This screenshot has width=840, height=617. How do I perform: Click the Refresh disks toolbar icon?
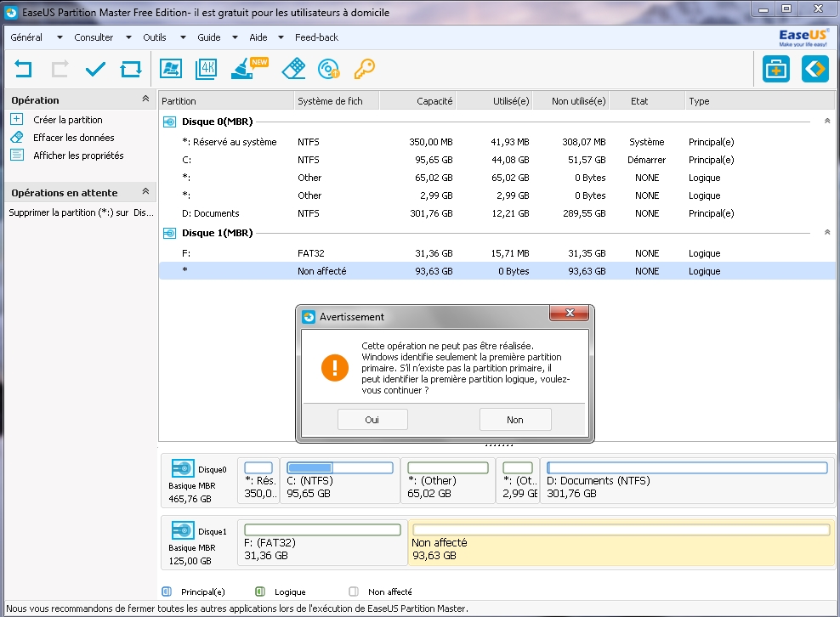pyautogui.click(x=131, y=69)
